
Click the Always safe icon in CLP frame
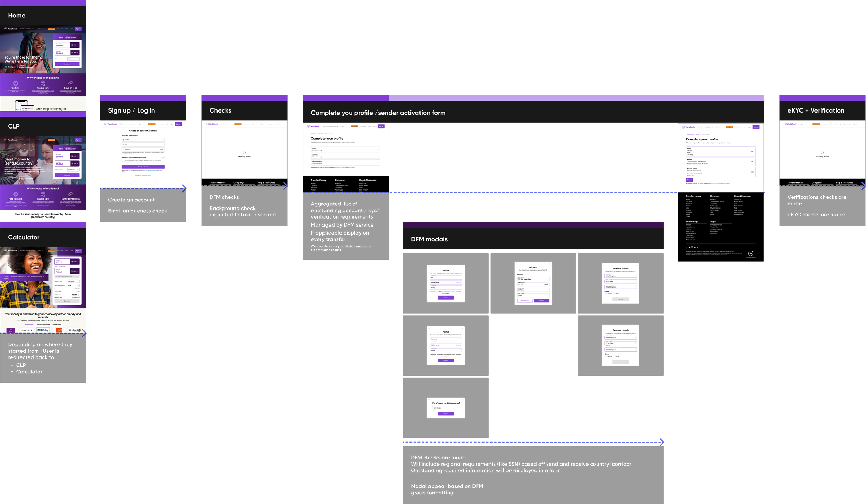pyautogui.click(x=43, y=194)
